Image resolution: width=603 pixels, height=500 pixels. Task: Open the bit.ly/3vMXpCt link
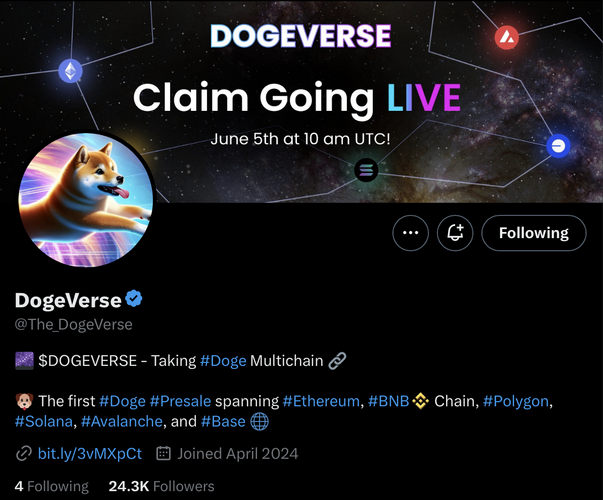(x=90, y=454)
